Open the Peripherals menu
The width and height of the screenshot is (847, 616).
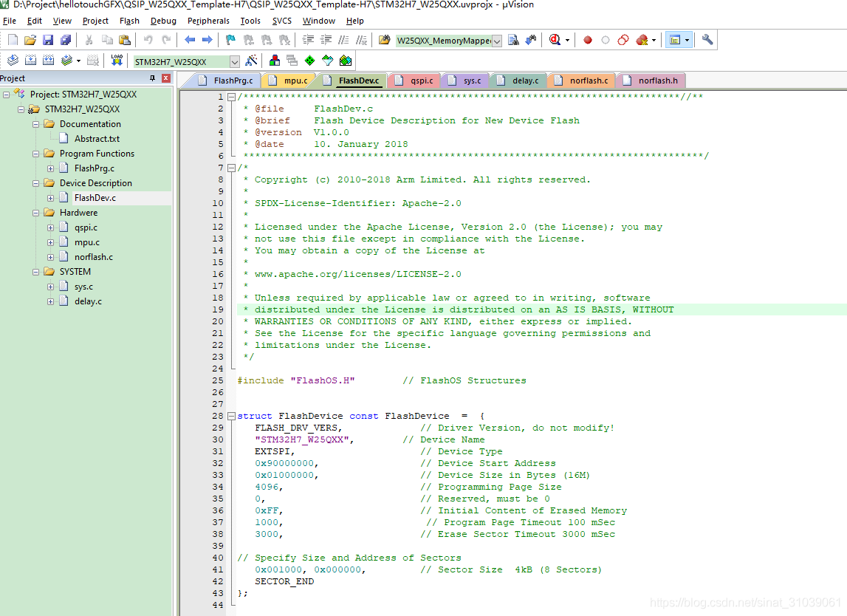208,21
